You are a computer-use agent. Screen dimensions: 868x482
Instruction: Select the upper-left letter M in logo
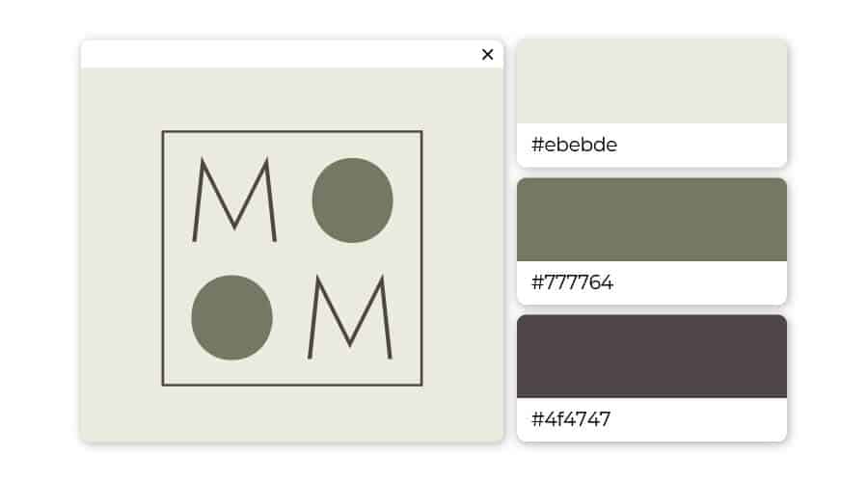coord(235,200)
